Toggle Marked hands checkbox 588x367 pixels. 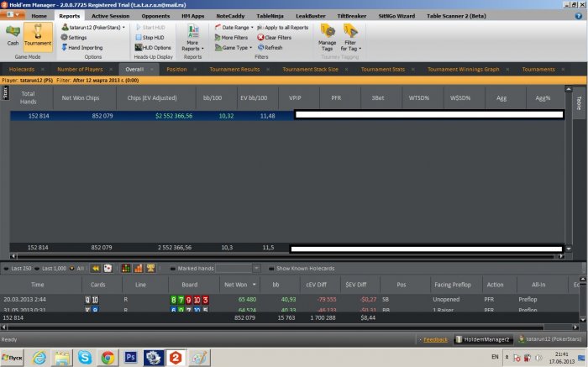173,269
